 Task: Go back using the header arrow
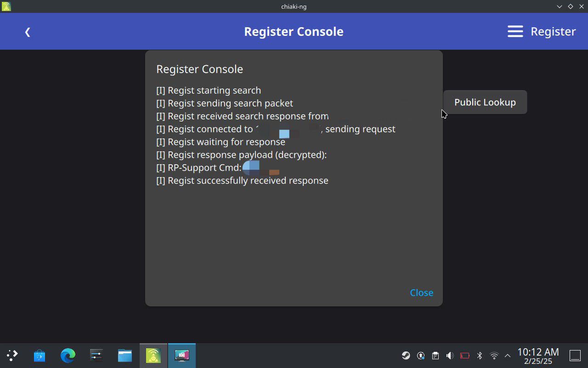pos(28,32)
